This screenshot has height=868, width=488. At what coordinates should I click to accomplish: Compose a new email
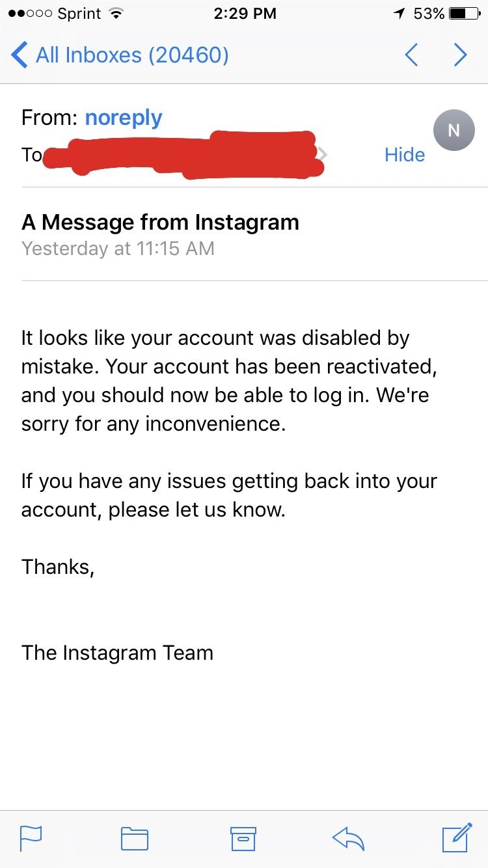click(456, 837)
